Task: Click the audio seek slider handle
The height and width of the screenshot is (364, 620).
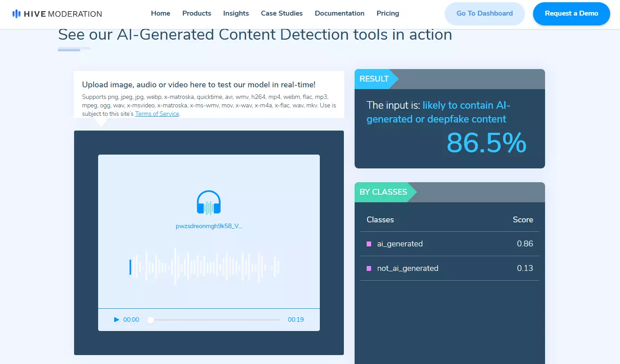Action: coord(151,320)
